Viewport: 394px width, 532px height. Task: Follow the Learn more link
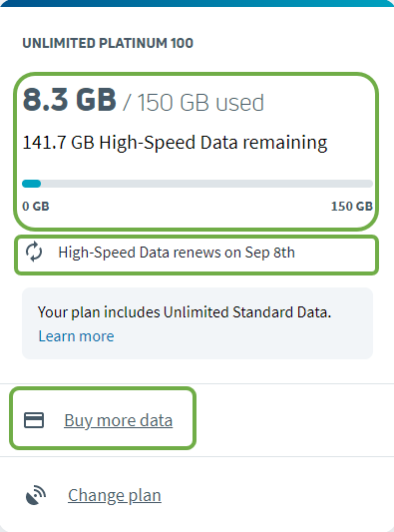[76, 336]
